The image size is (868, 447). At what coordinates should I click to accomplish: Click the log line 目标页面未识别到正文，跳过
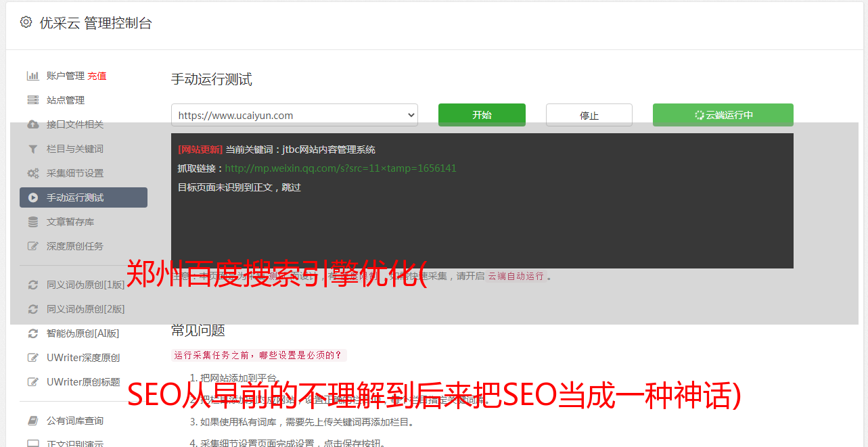pyautogui.click(x=239, y=187)
